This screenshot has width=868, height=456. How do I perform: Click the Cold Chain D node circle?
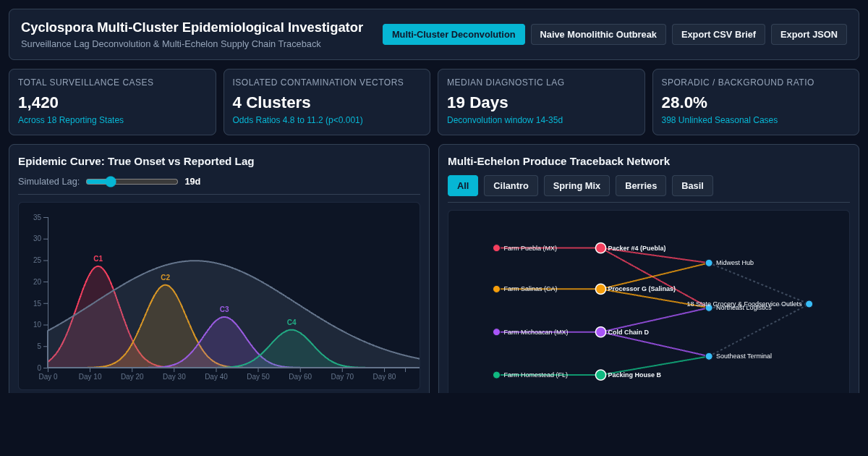click(600, 332)
